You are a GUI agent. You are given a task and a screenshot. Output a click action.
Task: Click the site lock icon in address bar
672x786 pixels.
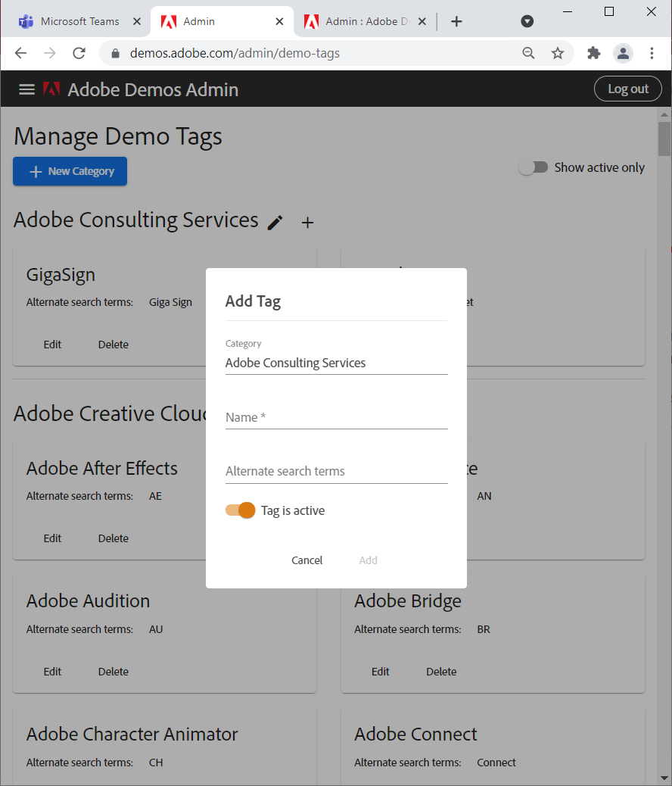(115, 53)
